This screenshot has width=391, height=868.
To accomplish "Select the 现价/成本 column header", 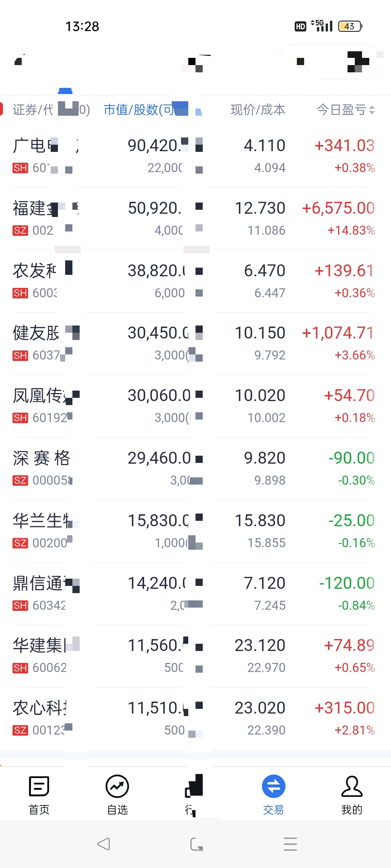I will pos(258,110).
